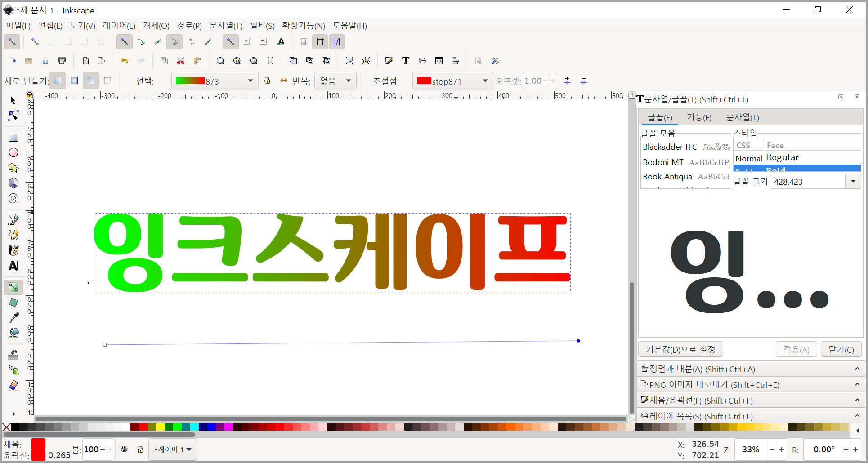Select the Node edit tool
The height and width of the screenshot is (463, 868).
[x=13, y=116]
